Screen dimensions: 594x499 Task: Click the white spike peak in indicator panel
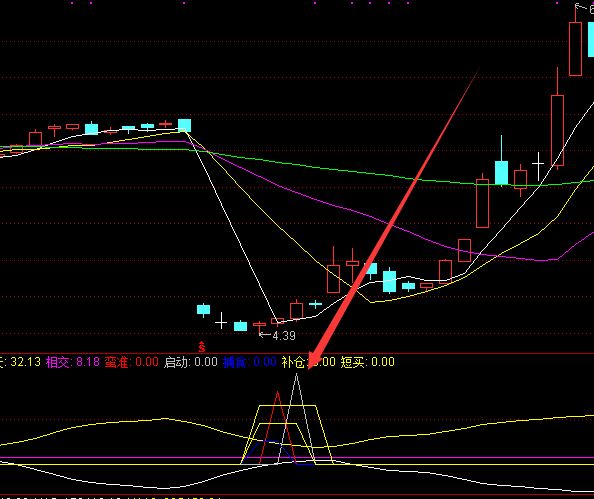click(296, 375)
